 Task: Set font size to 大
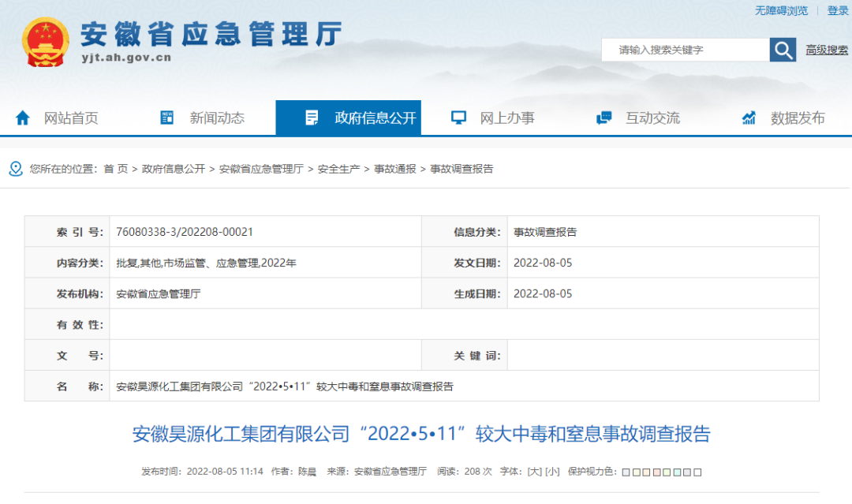coord(535,472)
